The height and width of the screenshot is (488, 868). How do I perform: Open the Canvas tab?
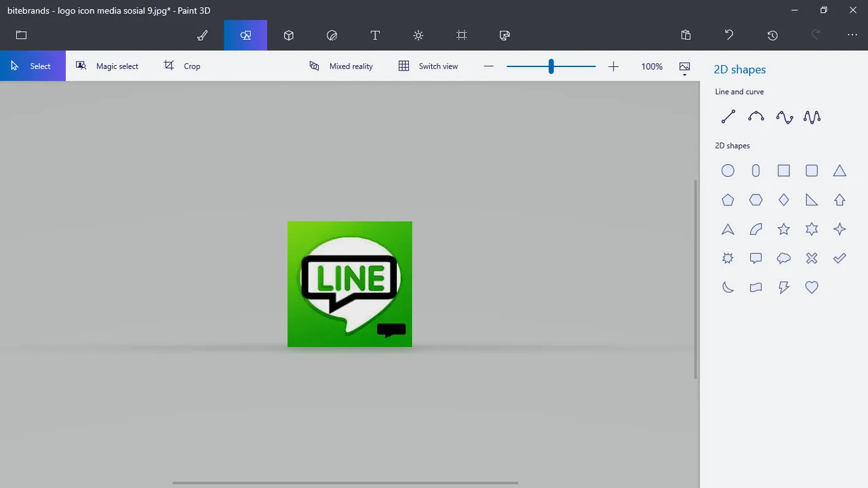click(x=462, y=35)
